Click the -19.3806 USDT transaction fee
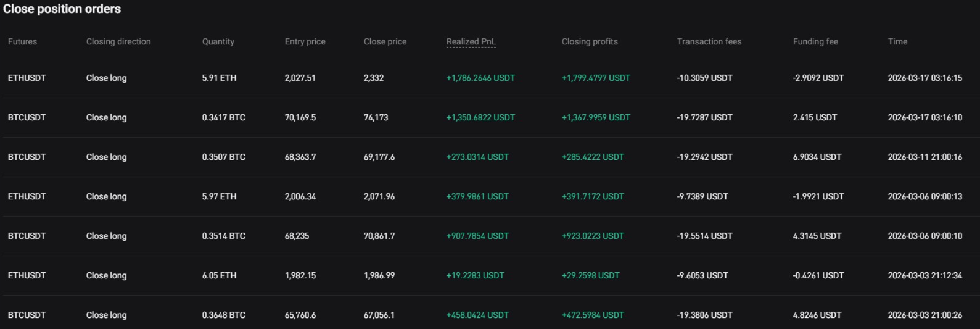Viewport: 980px width, 329px height. pyautogui.click(x=704, y=315)
